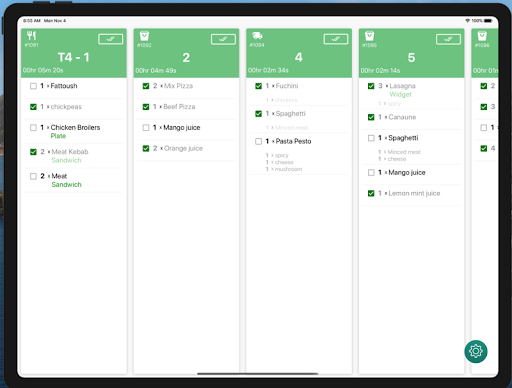
Task: Mark all items done on order 2
Action: tap(223, 39)
